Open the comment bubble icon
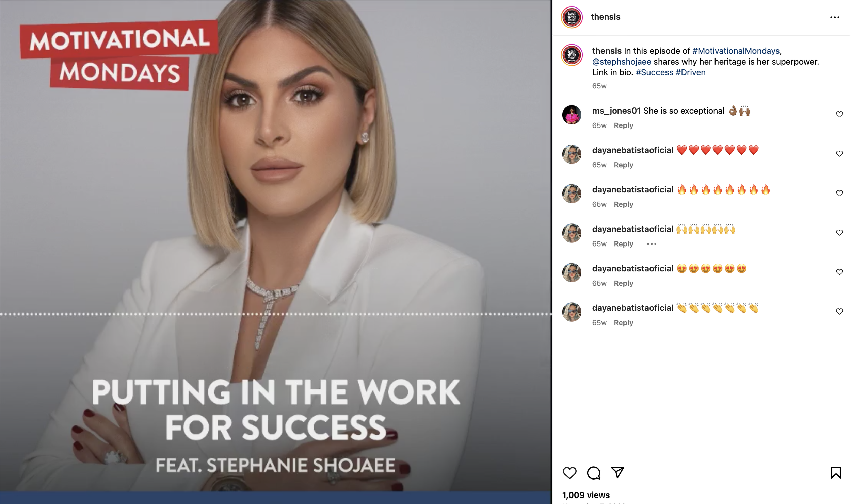This screenshot has width=851, height=504. [x=594, y=473]
